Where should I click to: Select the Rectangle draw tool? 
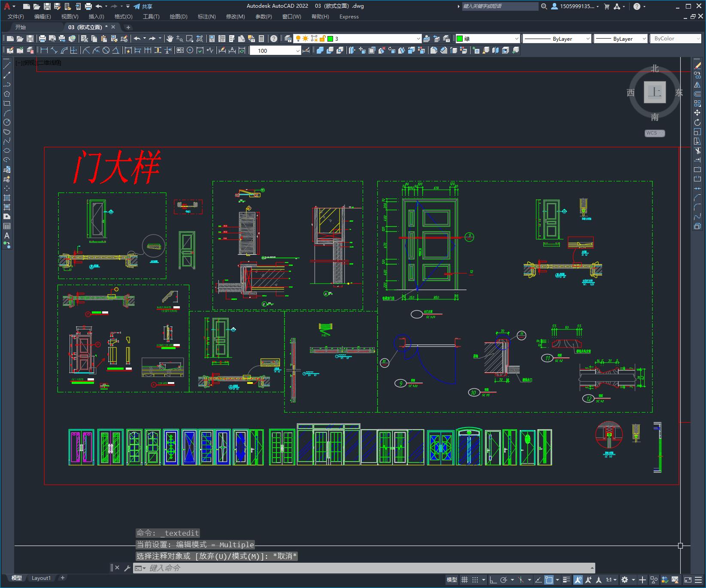tap(7, 103)
